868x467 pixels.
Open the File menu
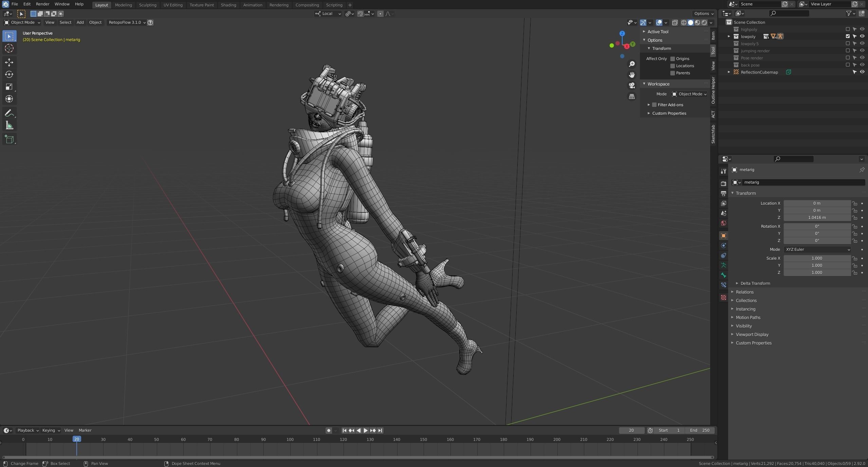15,4
